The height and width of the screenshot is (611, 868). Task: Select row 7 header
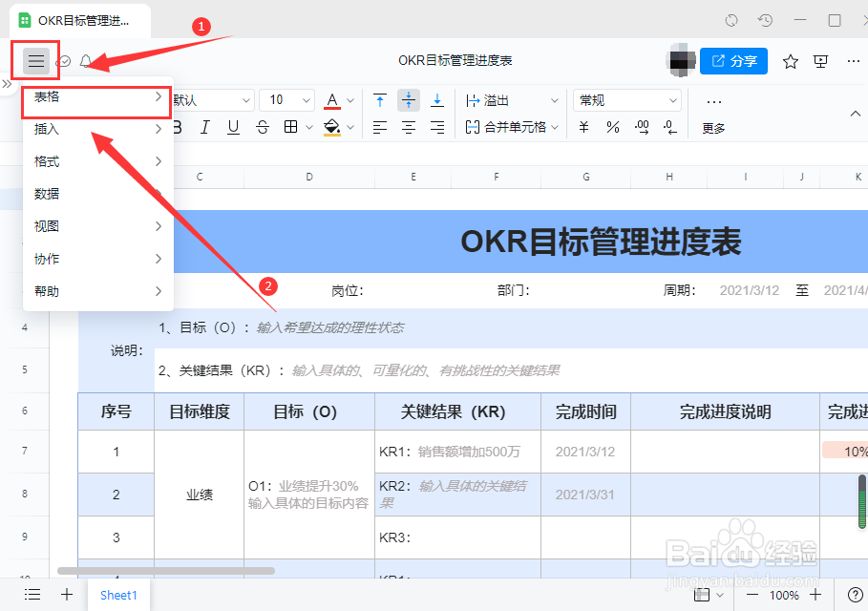(x=25, y=451)
